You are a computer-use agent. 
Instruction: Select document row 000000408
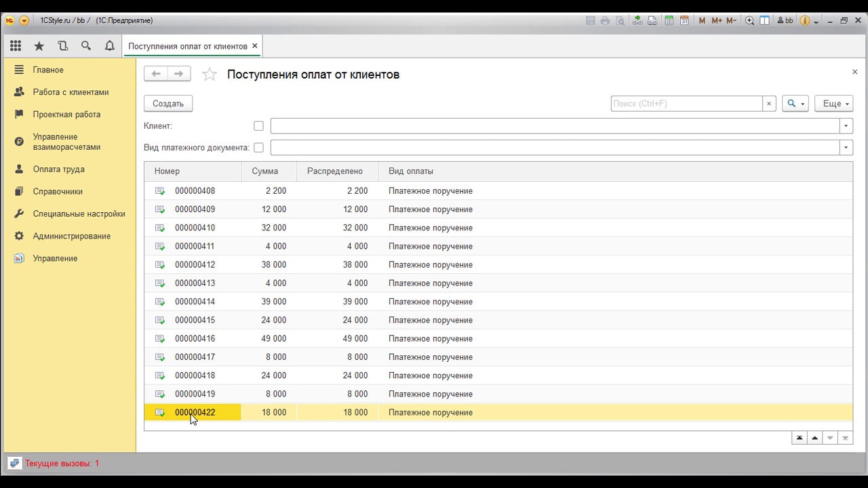[x=498, y=191]
